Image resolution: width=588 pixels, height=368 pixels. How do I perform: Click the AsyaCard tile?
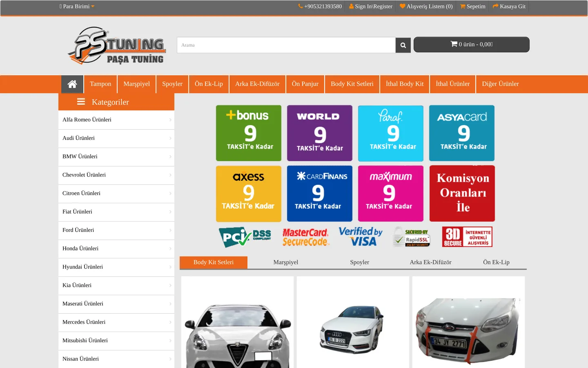click(x=462, y=133)
